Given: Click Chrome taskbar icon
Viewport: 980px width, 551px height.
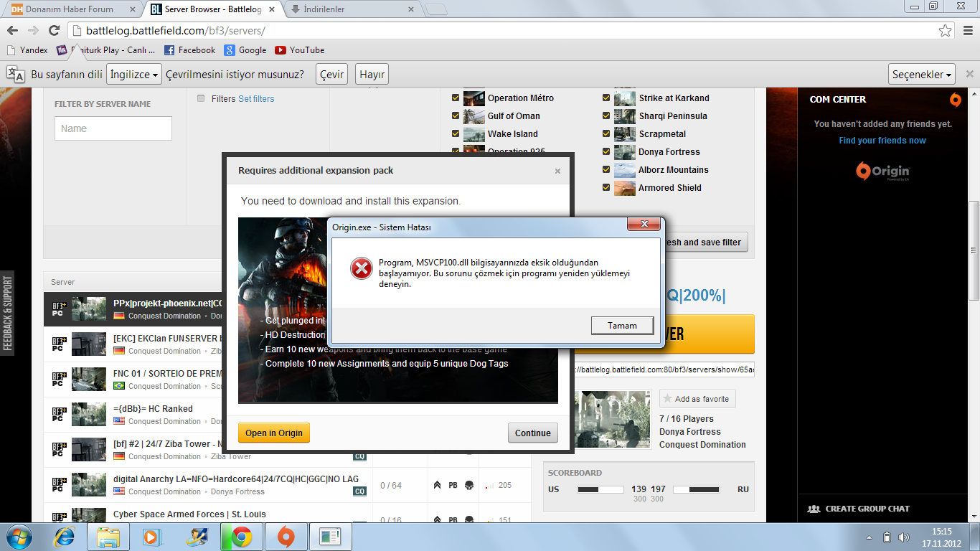Looking at the screenshot, I should pyautogui.click(x=241, y=536).
